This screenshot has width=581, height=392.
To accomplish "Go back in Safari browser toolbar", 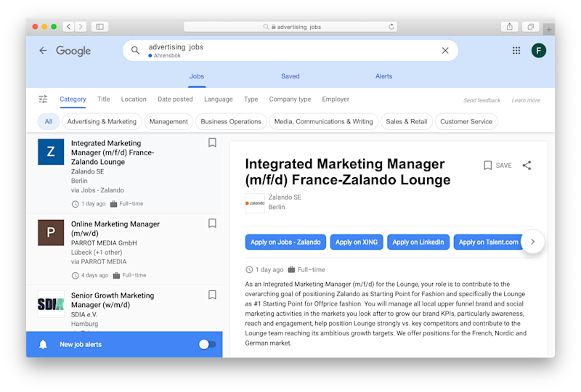I will coord(68,27).
